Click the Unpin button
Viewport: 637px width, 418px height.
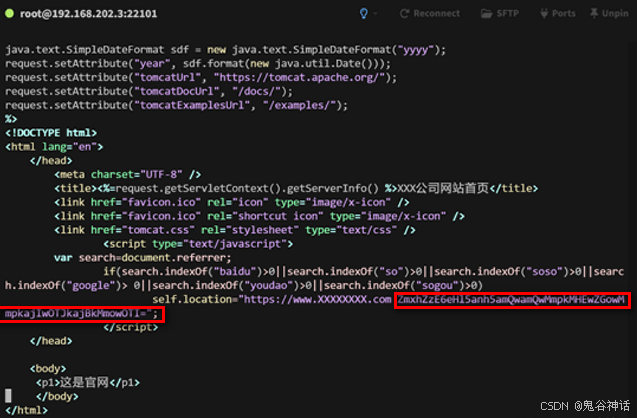(609, 13)
